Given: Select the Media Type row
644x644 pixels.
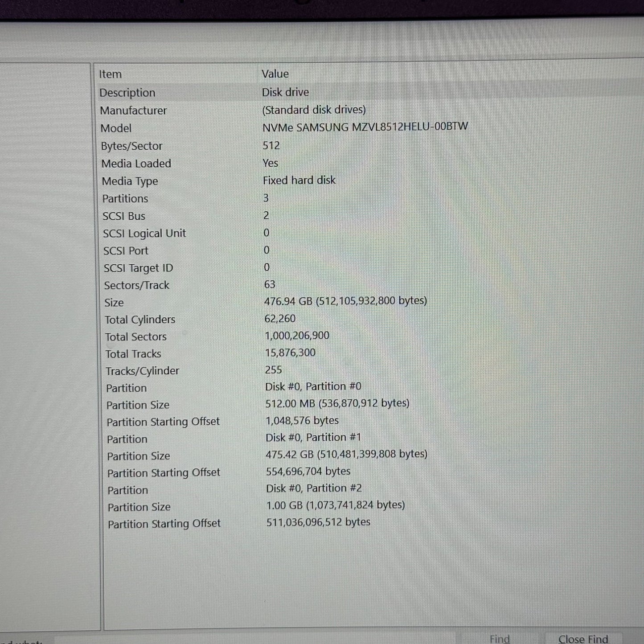Looking at the screenshot, I should pos(130,181).
